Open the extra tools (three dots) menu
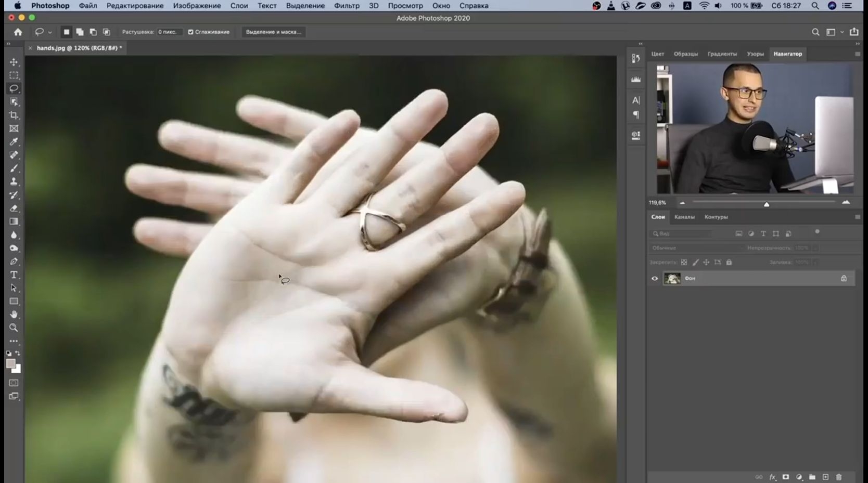 pyautogui.click(x=14, y=342)
